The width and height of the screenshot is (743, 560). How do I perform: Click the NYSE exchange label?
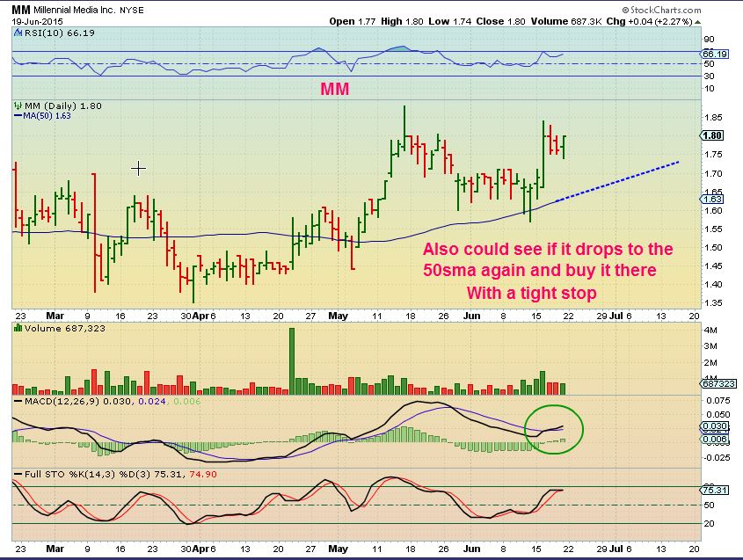[x=132, y=10]
